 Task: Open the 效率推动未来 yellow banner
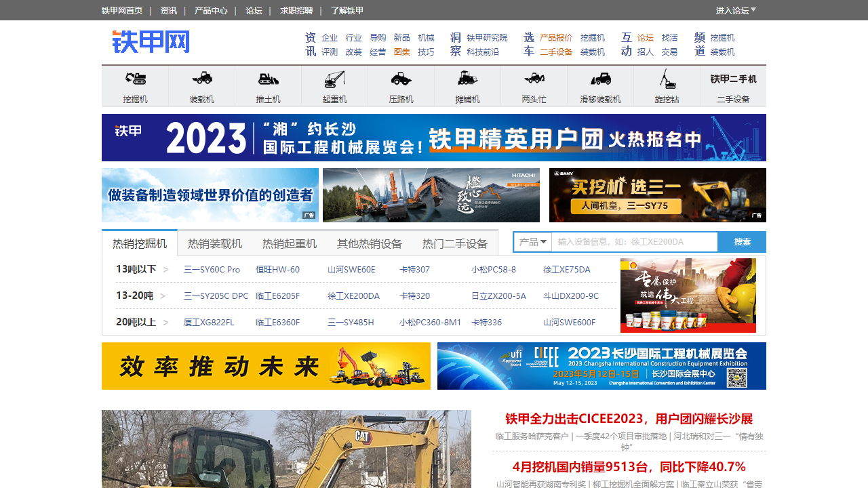tap(266, 366)
